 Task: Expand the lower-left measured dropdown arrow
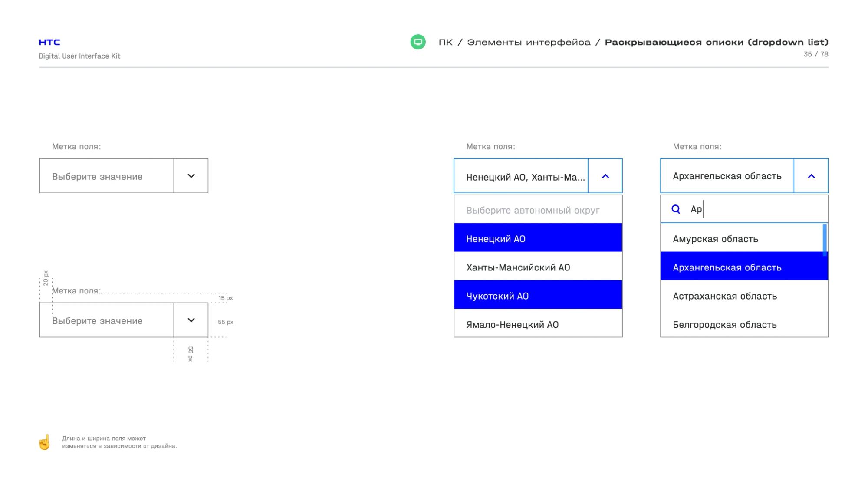pyautogui.click(x=191, y=320)
